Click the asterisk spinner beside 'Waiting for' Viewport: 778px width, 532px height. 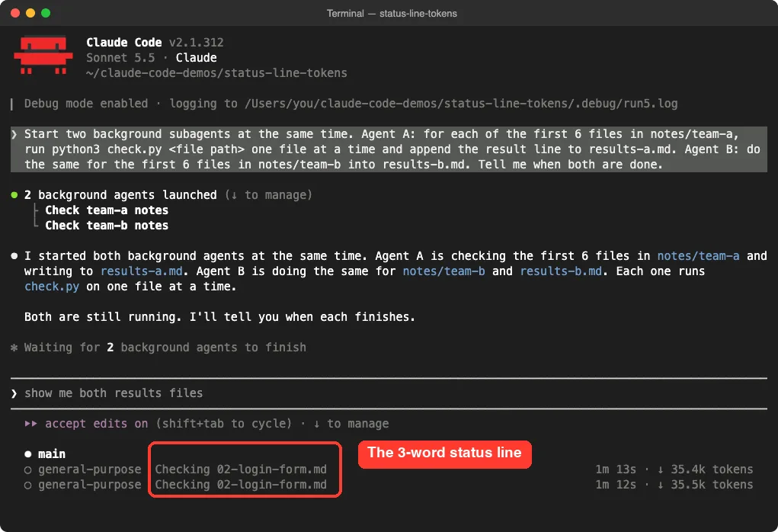coord(14,348)
